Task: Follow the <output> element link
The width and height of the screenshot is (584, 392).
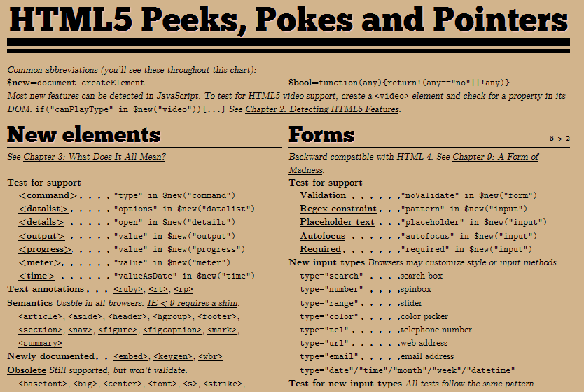Action: (41, 236)
